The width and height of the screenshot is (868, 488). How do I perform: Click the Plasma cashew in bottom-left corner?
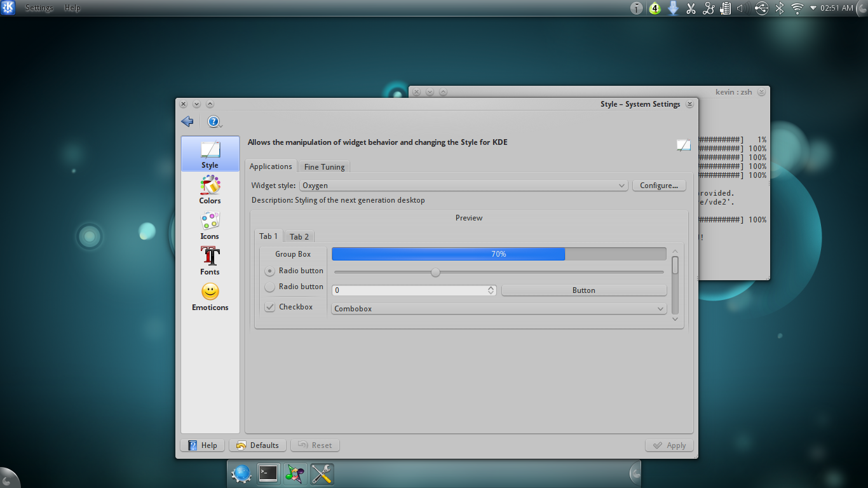click(x=8, y=479)
